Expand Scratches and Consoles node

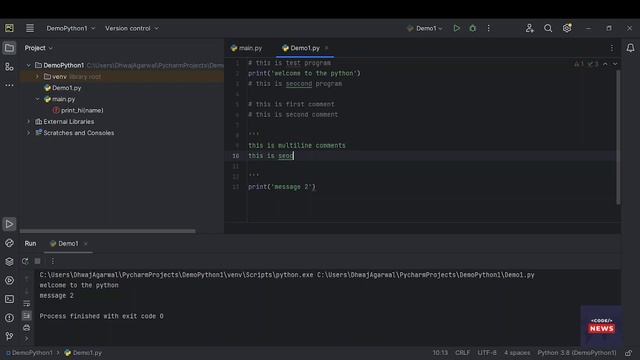pyautogui.click(x=29, y=133)
